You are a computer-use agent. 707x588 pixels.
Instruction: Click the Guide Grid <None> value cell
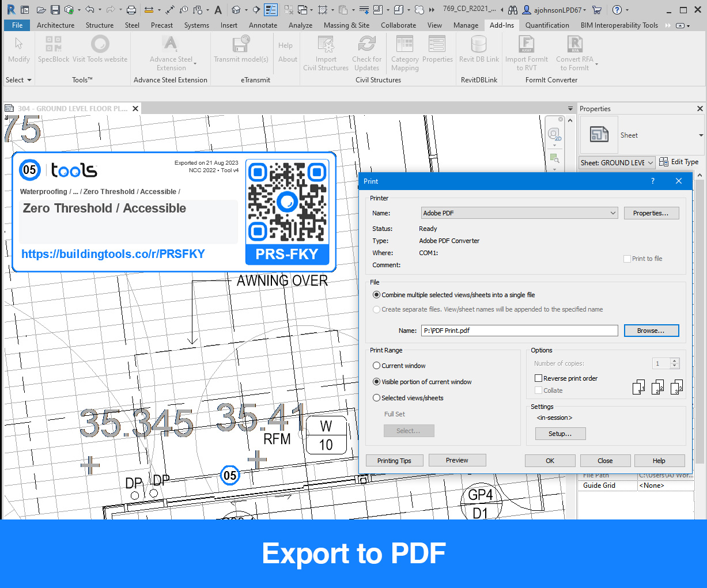click(666, 485)
